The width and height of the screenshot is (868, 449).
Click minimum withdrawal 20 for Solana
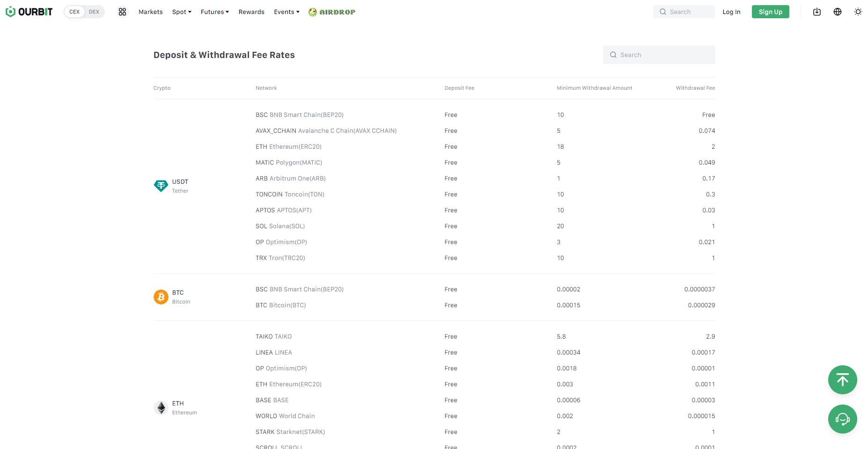tap(560, 226)
